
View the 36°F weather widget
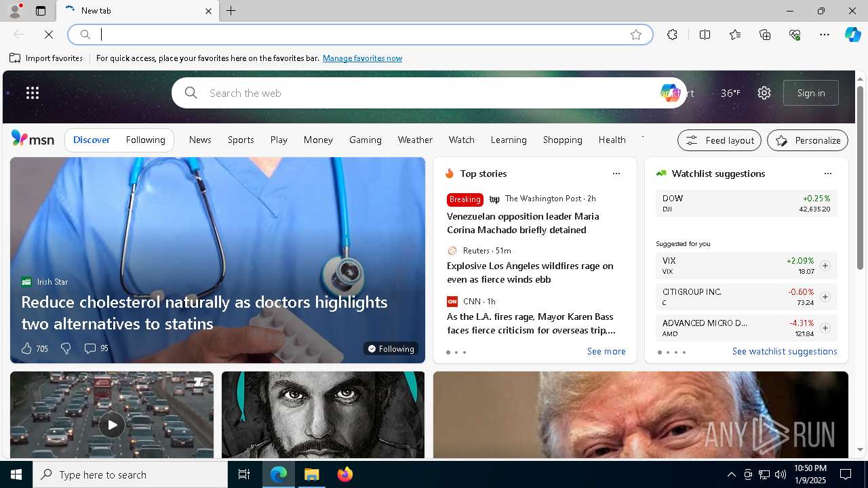730,93
